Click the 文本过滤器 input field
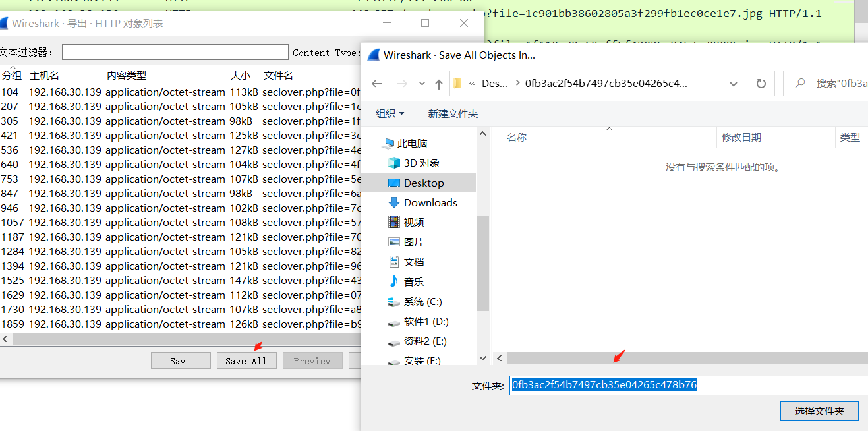Viewport: 868px width, 431px height. [175, 52]
